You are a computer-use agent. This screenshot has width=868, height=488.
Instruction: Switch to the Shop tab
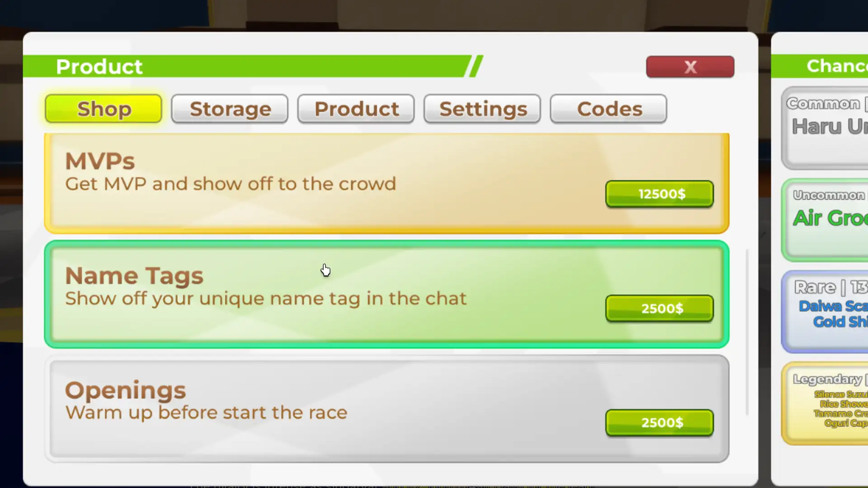coord(104,109)
